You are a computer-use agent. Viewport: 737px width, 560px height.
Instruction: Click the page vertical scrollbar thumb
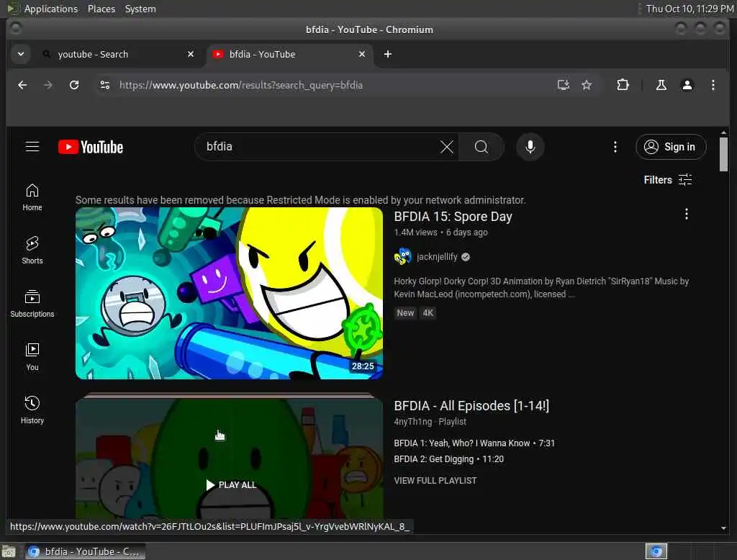723,154
